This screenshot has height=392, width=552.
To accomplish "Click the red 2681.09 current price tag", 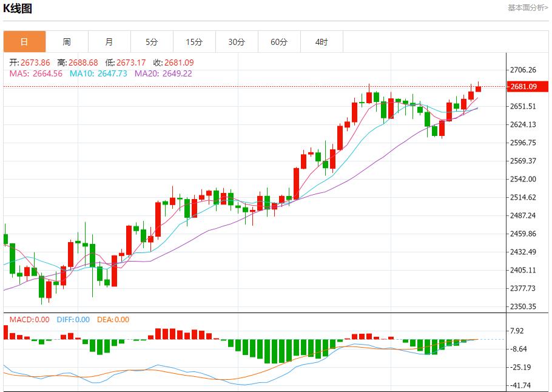I will point(523,87).
